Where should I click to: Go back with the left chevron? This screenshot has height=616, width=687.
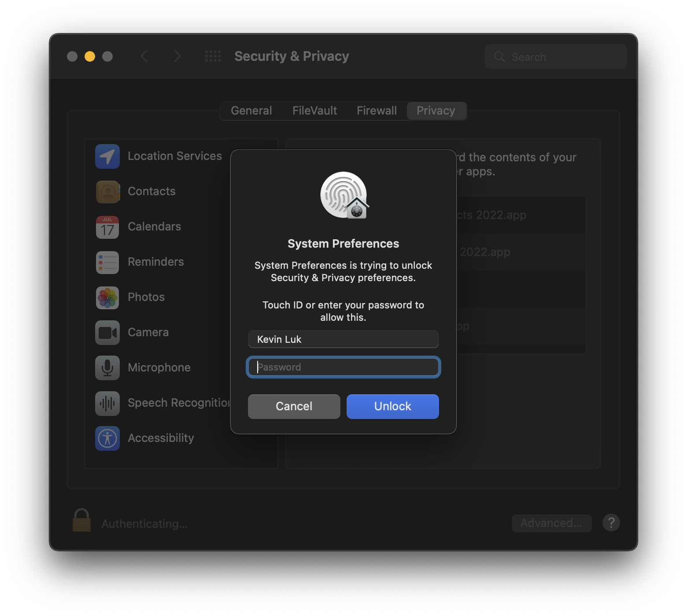tap(144, 56)
